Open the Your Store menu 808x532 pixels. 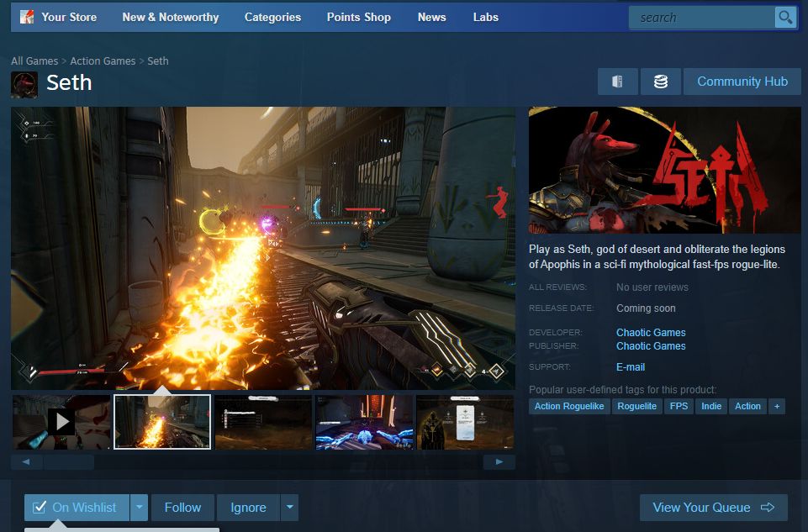pyautogui.click(x=69, y=17)
